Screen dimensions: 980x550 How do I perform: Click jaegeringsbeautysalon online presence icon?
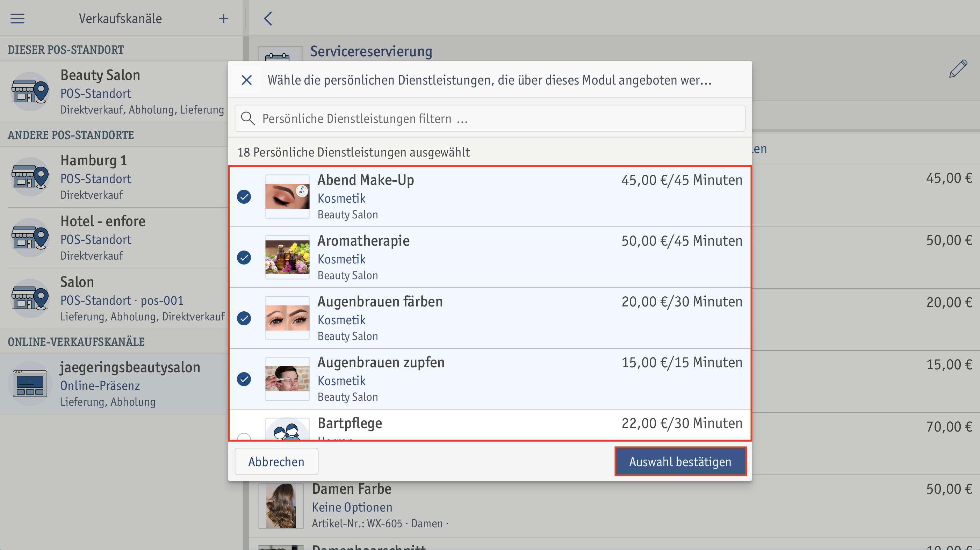click(x=30, y=384)
